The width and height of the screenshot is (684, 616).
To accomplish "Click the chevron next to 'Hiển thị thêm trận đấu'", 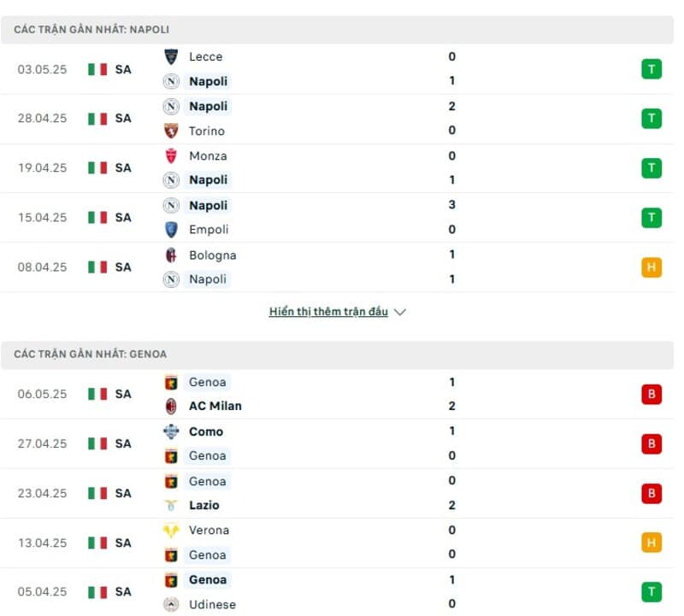I will tap(399, 312).
